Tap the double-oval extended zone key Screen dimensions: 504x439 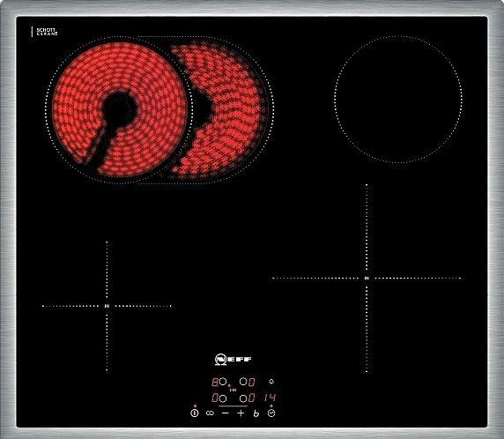(211, 413)
